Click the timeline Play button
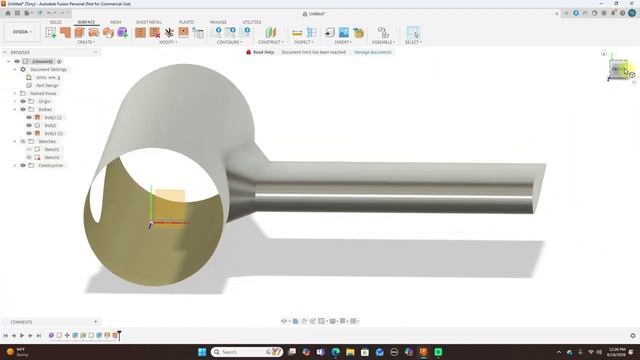640x360 pixels. point(22,336)
